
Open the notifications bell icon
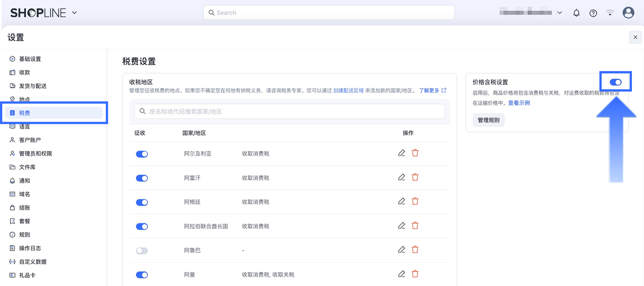(576, 13)
